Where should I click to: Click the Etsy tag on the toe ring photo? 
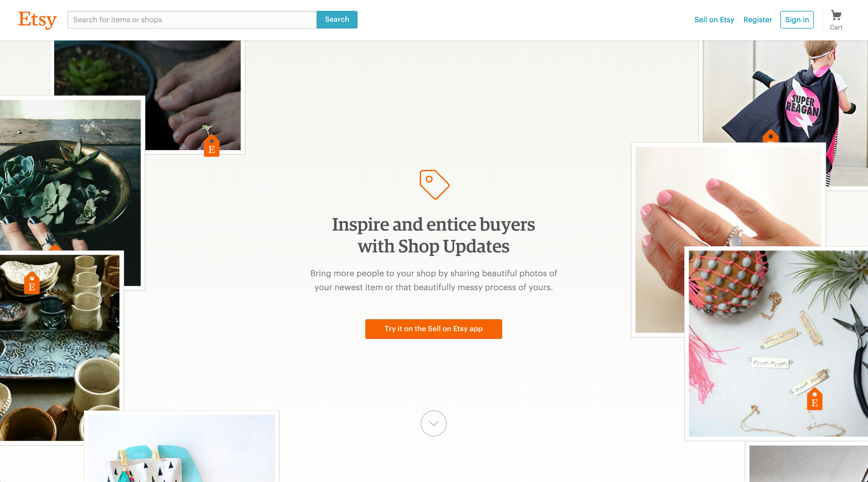coord(212,146)
